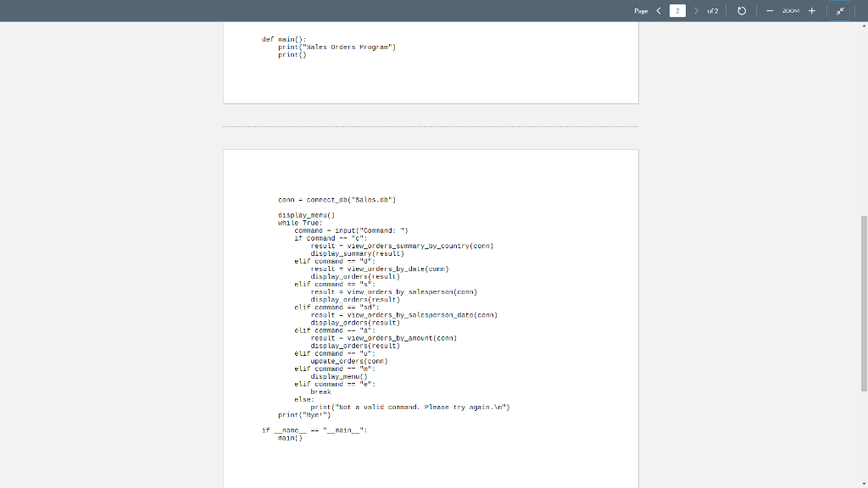Rotate the PDF document
The width and height of the screenshot is (868, 488).
tap(742, 11)
